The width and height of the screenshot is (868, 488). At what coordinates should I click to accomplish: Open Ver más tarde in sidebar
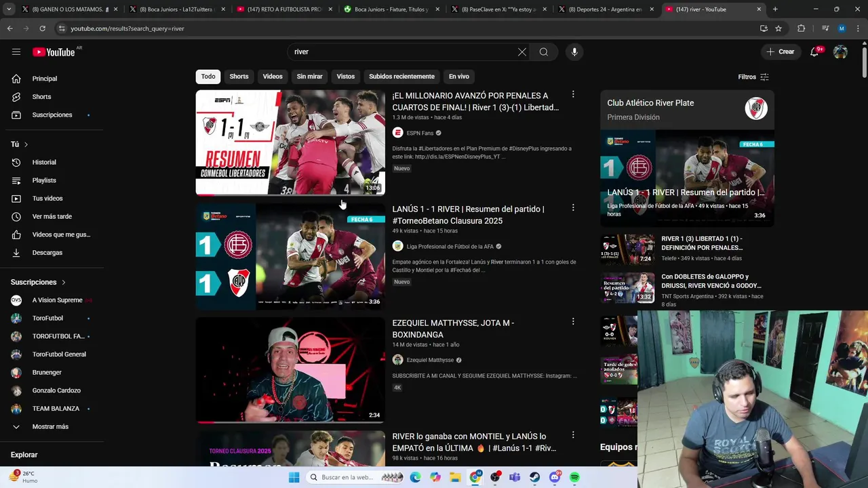click(x=53, y=216)
